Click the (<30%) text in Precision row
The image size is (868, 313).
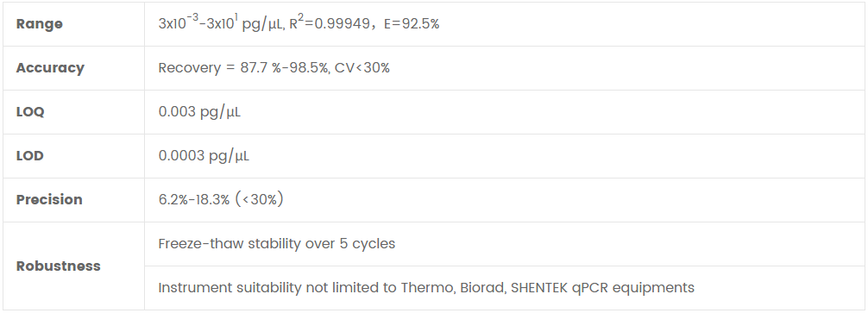click(260, 200)
